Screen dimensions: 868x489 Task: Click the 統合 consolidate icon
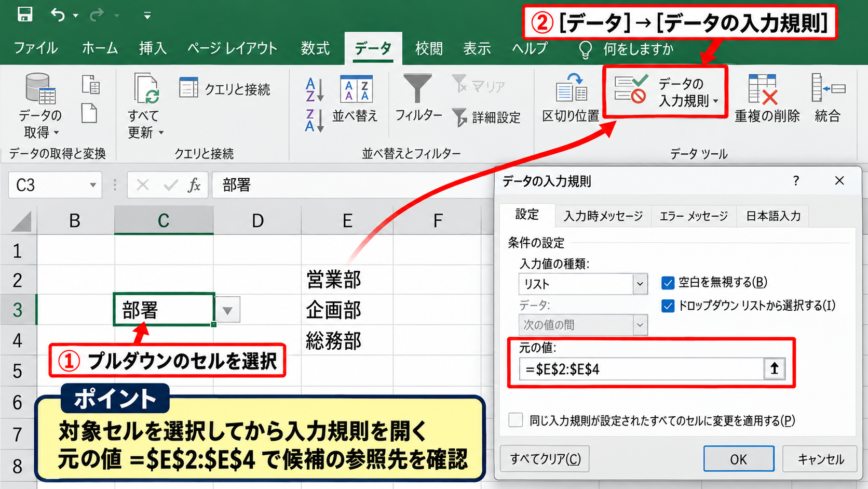[829, 87]
